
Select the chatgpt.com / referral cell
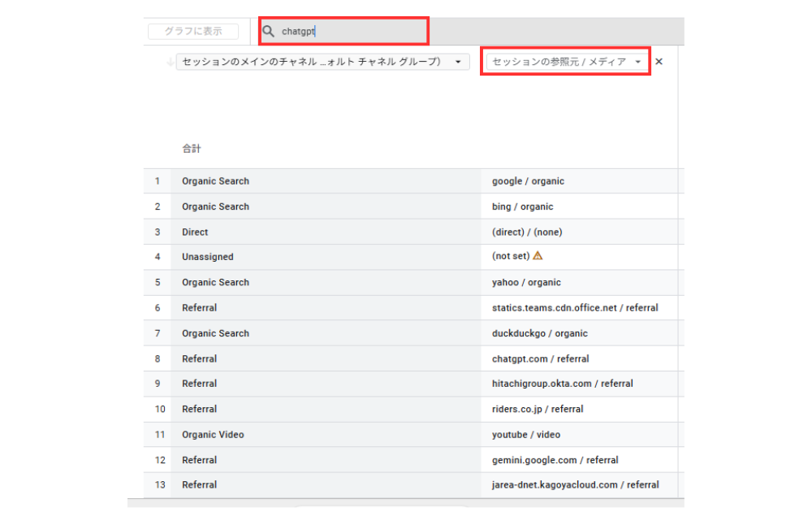point(540,358)
